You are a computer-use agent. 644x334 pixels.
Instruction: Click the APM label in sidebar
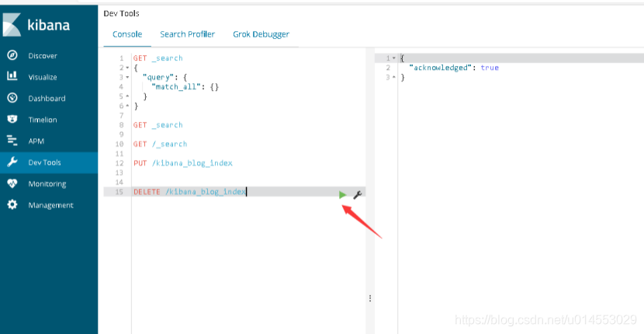point(36,141)
